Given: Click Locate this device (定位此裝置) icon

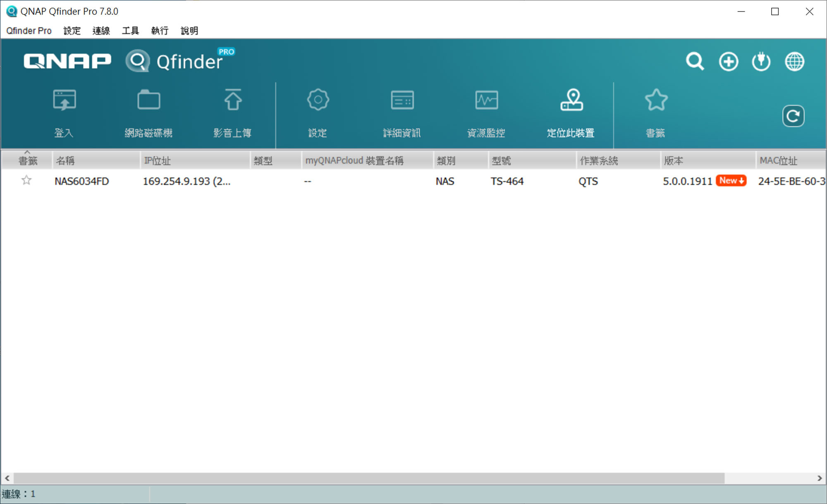Looking at the screenshot, I should 571,100.
